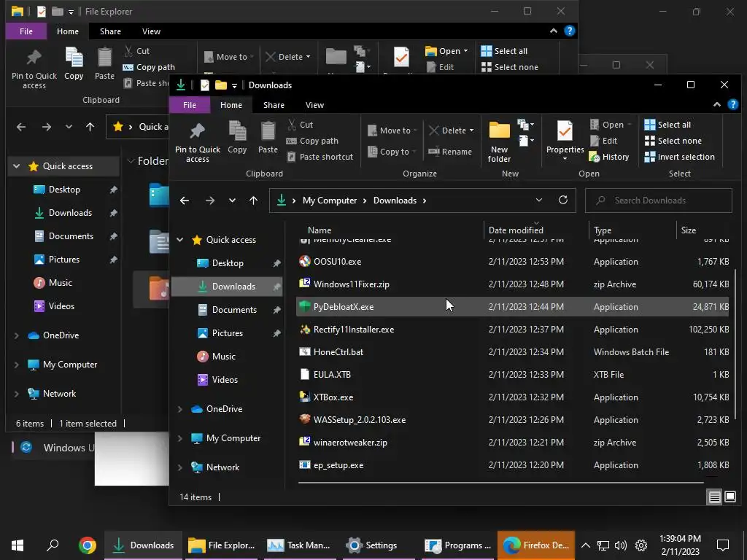Select the OOSU10.exe file
Screen dimensions: 747x560
(x=513, y=262)
